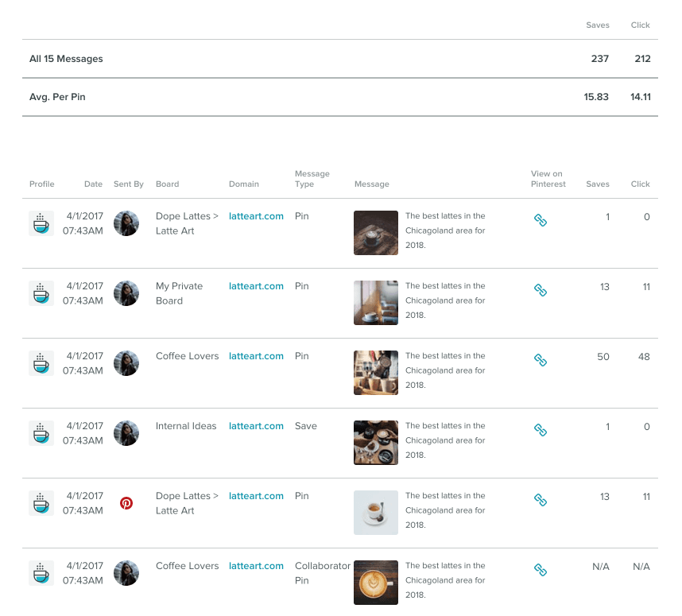Open Pinterest link icon in Collaborator Pin row

pyautogui.click(x=540, y=570)
